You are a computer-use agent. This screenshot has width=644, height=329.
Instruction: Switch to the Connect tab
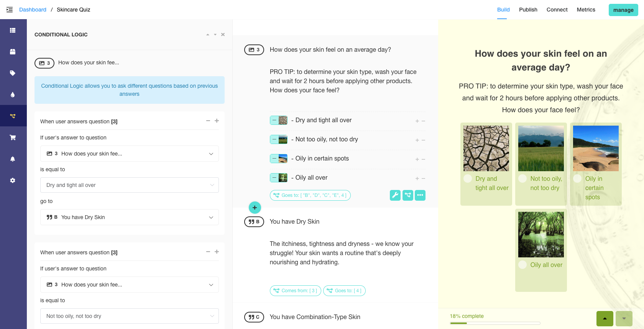pos(557,10)
